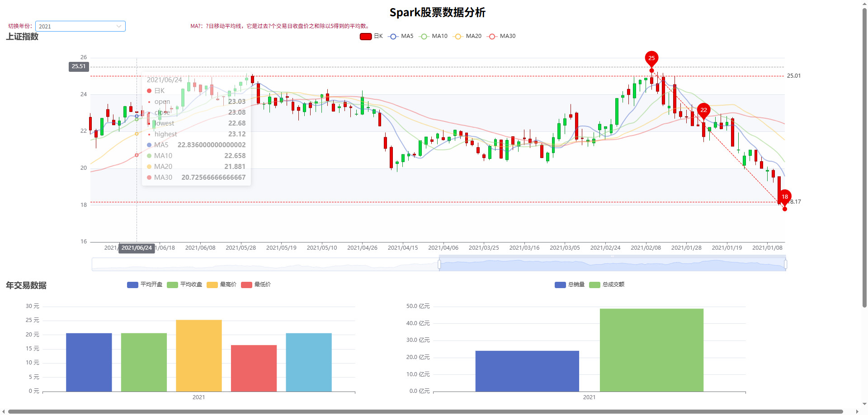Toggle the 平均开盘 legend item
Viewport: 868px width, 415px height.
145,284
